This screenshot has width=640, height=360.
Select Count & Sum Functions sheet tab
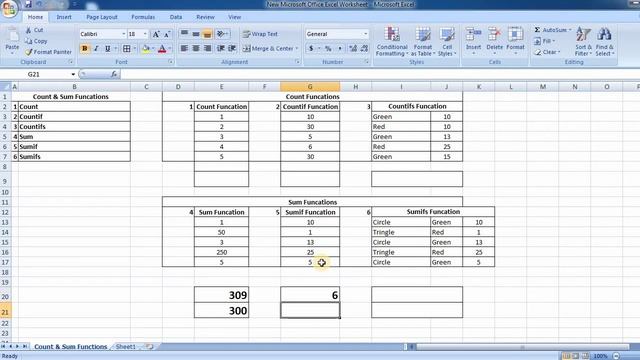pos(70,347)
